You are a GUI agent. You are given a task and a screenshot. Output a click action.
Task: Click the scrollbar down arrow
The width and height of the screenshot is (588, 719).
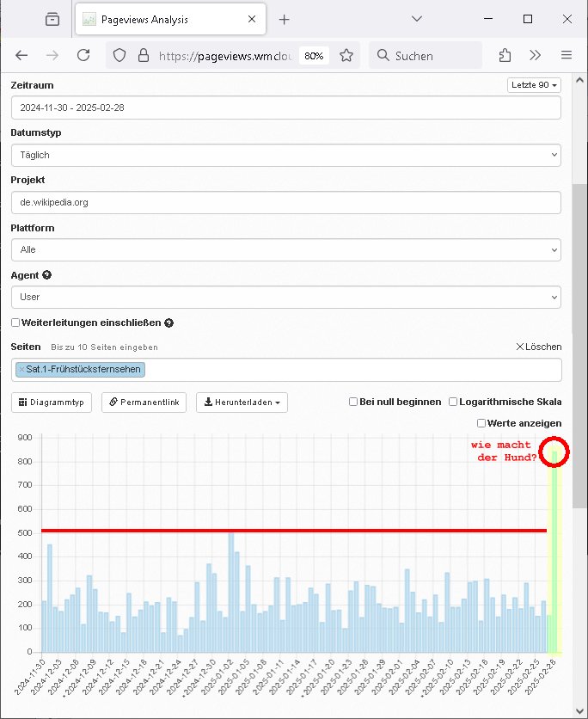(x=579, y=711)
